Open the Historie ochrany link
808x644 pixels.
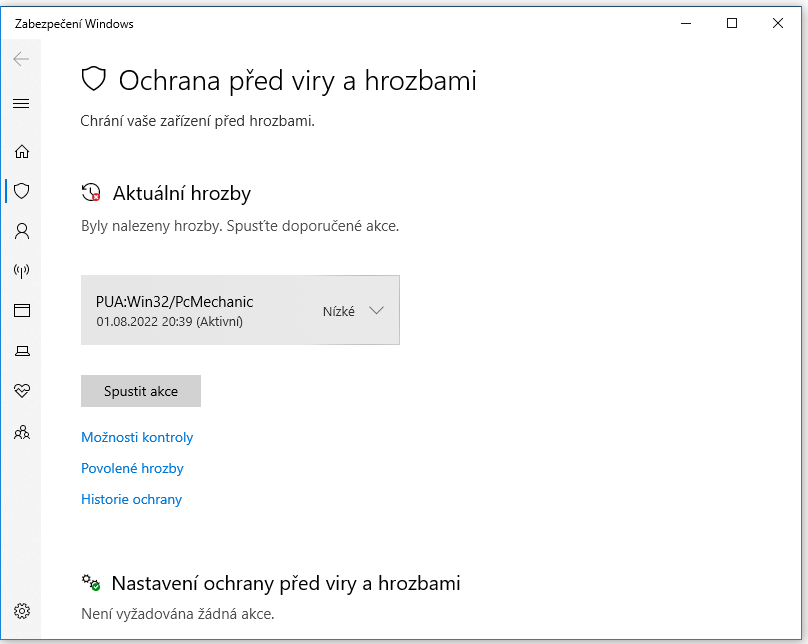131,499
